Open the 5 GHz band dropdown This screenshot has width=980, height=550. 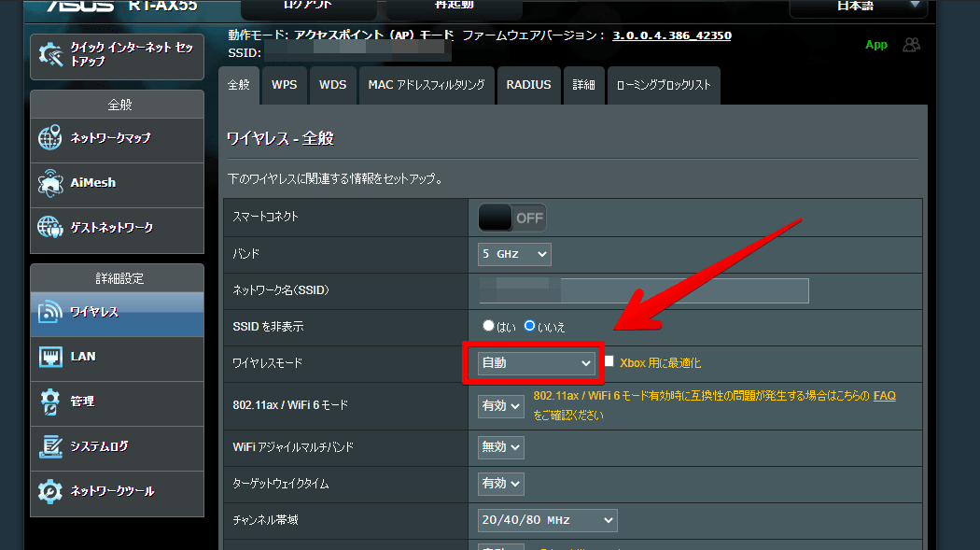(514, 254)
